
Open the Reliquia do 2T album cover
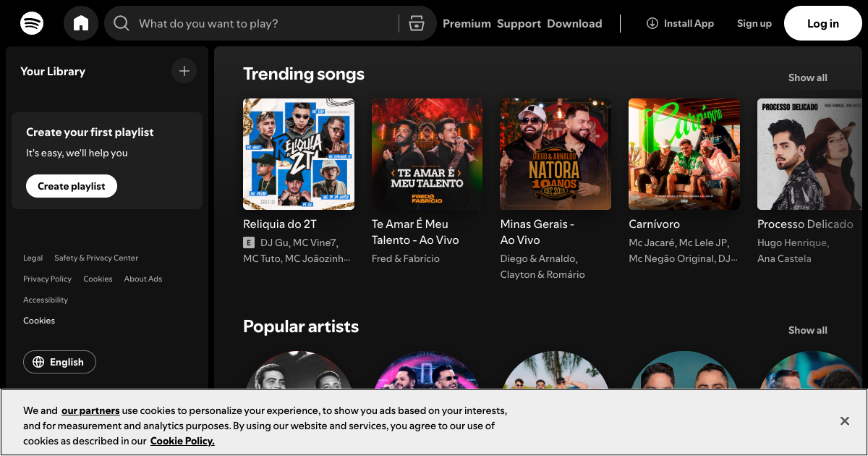(x=299, y=154)
